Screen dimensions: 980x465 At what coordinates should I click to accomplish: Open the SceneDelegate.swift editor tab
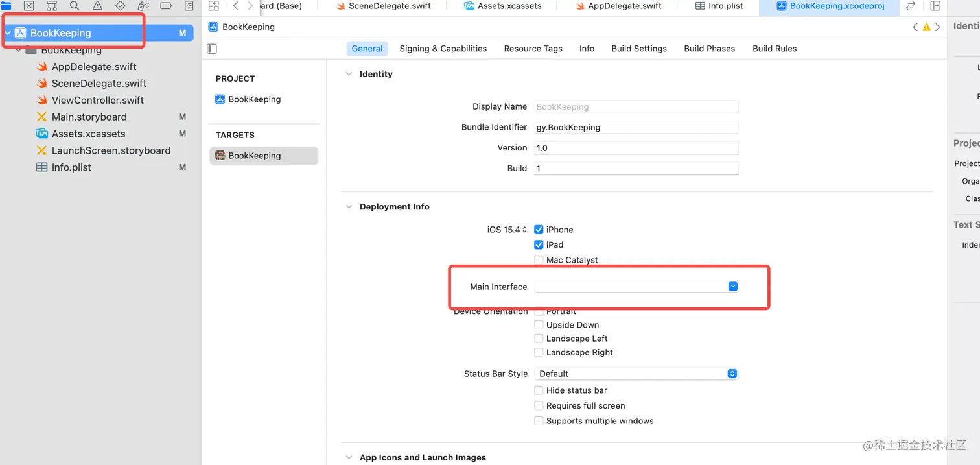click(383, 6)
